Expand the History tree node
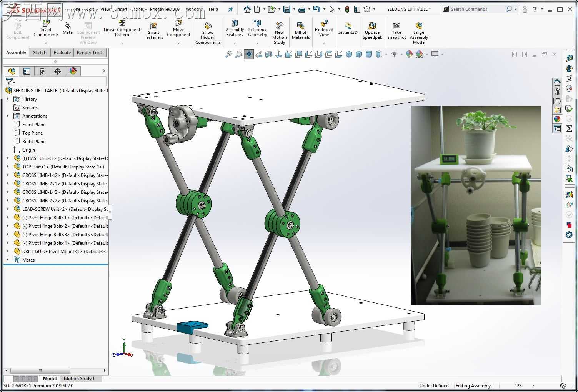This screenshot has width=578, height=392. (x=8, y=99)
